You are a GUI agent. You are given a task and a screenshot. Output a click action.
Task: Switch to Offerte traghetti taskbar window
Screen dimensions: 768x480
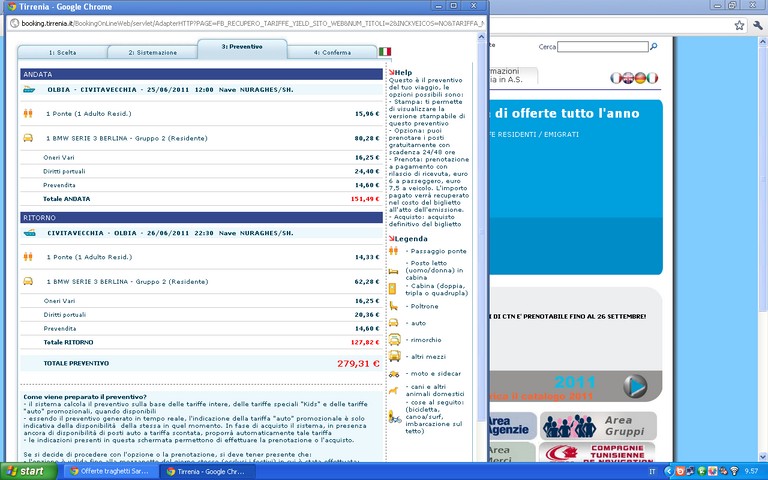pyautogui.click(x=107, y=470)
